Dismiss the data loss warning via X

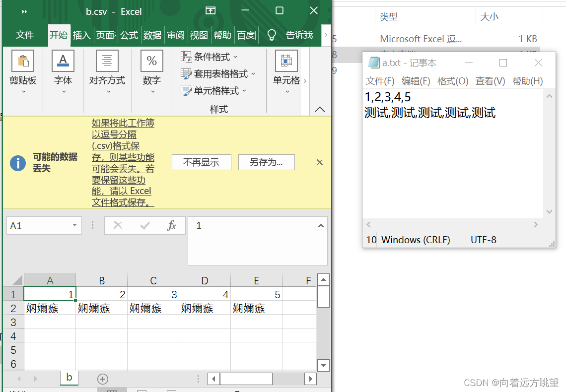[319, 162]
